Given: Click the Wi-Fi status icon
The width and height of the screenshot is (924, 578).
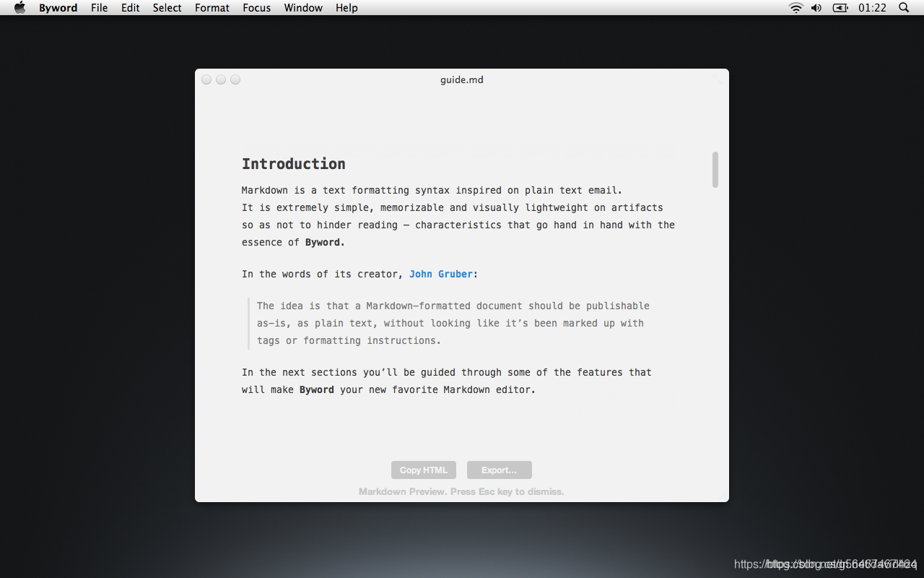Looking at the screenshot, I should (x=796, y=8).
